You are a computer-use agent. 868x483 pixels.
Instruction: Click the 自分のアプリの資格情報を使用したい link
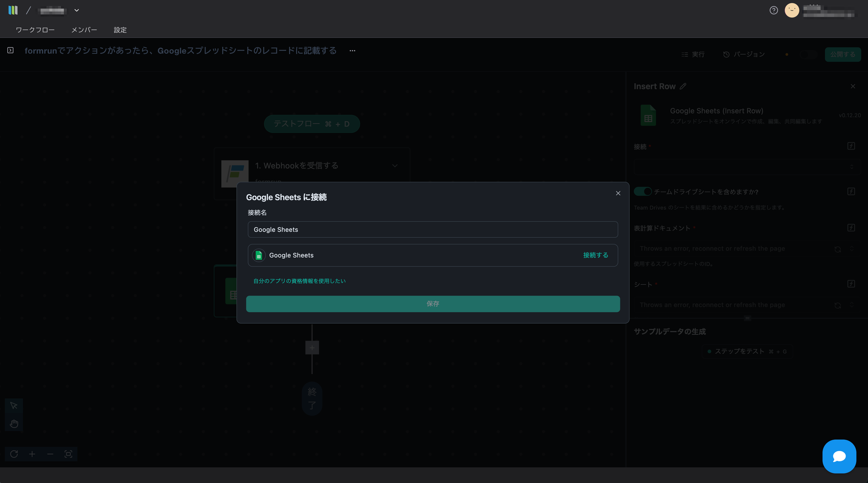point(299,281)
